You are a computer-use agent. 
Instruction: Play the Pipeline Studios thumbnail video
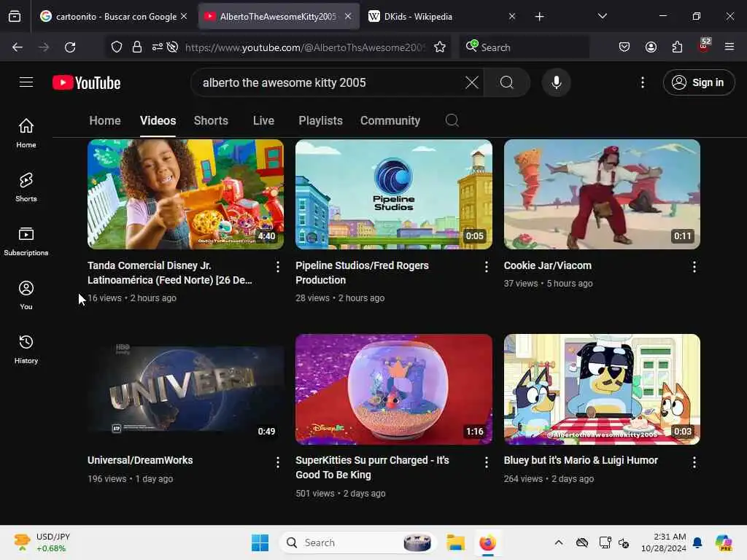tap(393, 194)
